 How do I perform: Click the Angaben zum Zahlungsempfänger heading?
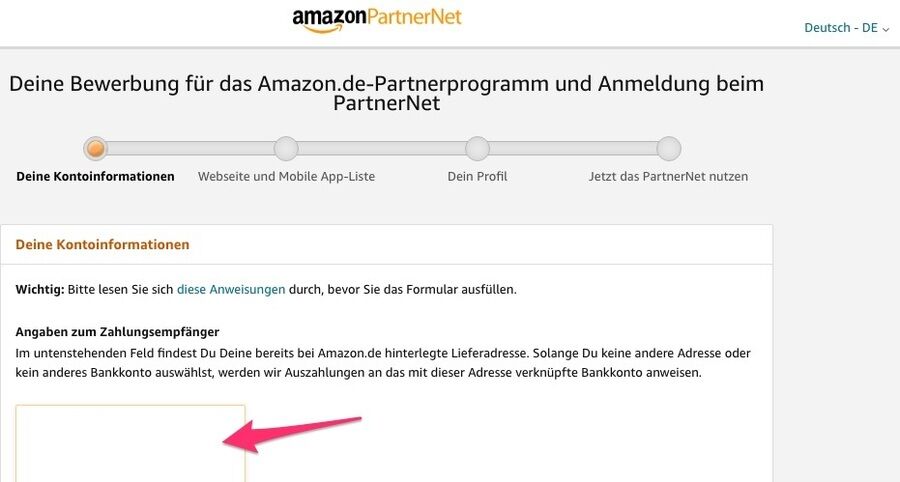117,332
